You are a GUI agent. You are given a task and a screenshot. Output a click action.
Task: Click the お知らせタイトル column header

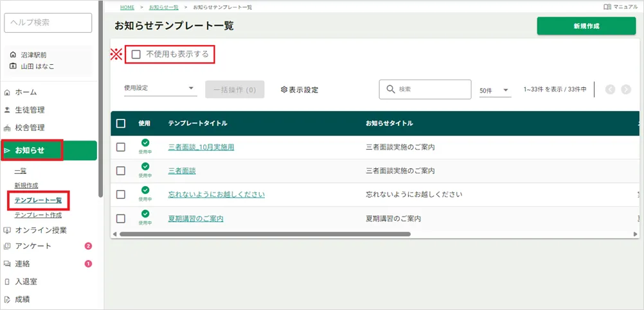click(389, 123)
